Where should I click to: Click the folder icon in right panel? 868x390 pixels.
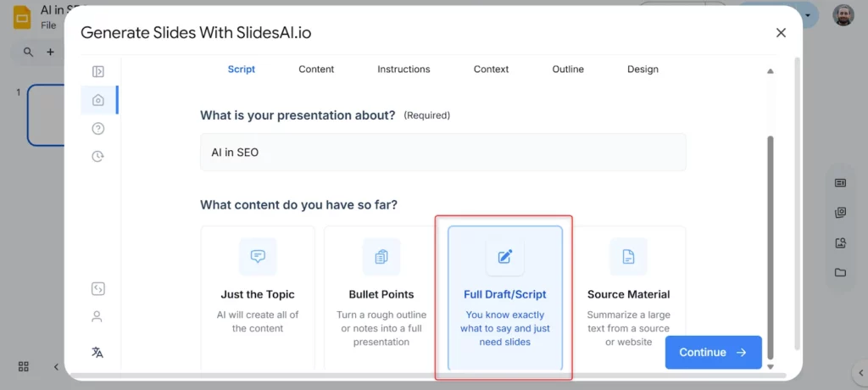click(840, 273)
